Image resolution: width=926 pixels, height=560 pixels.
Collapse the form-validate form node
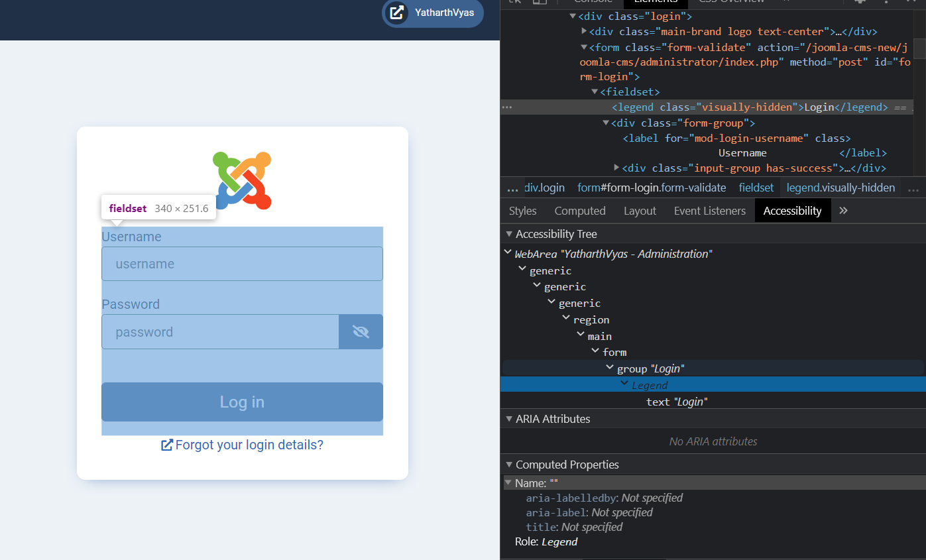click(584, 47)
